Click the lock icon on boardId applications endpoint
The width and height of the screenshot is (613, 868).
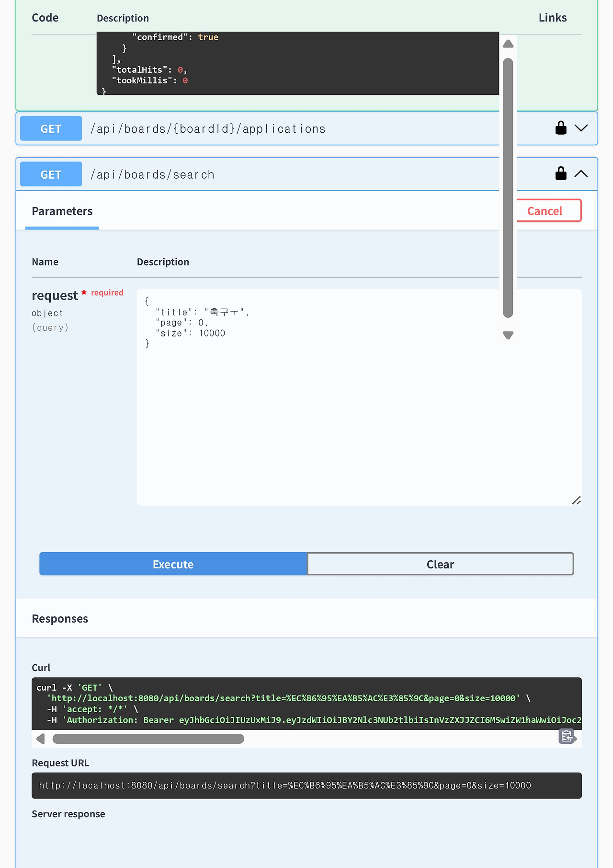[561, 128]
